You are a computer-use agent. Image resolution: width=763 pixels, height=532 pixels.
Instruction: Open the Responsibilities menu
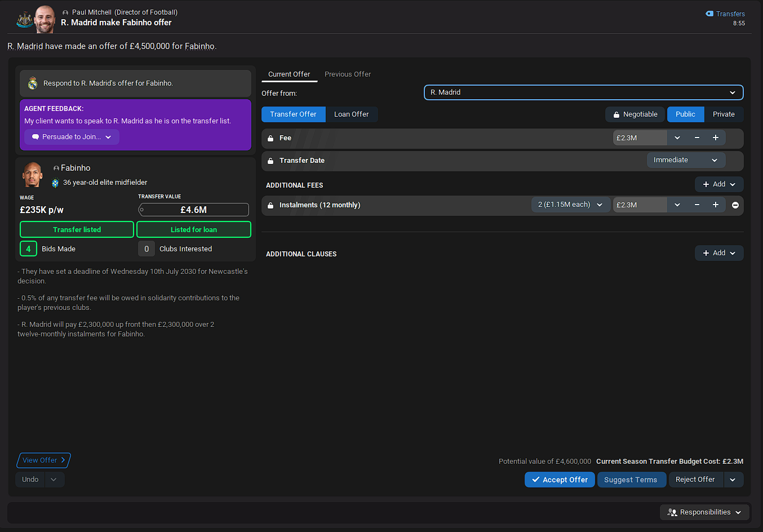coord(705,512)
